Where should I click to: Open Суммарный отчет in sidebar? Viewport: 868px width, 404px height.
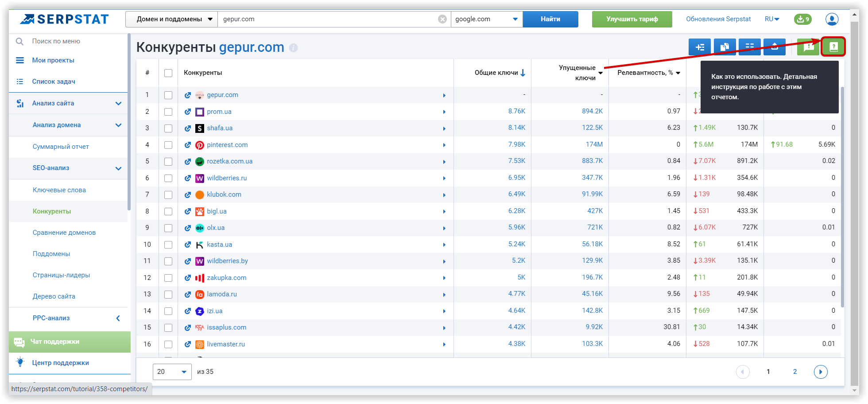(x=61, y=147)
